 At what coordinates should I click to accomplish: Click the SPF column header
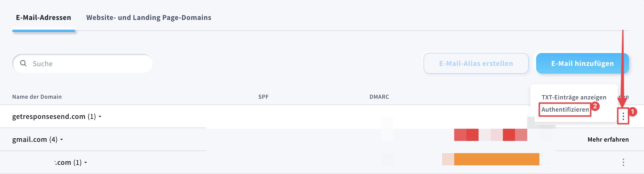pyautogui.click(x=263, y=97)
